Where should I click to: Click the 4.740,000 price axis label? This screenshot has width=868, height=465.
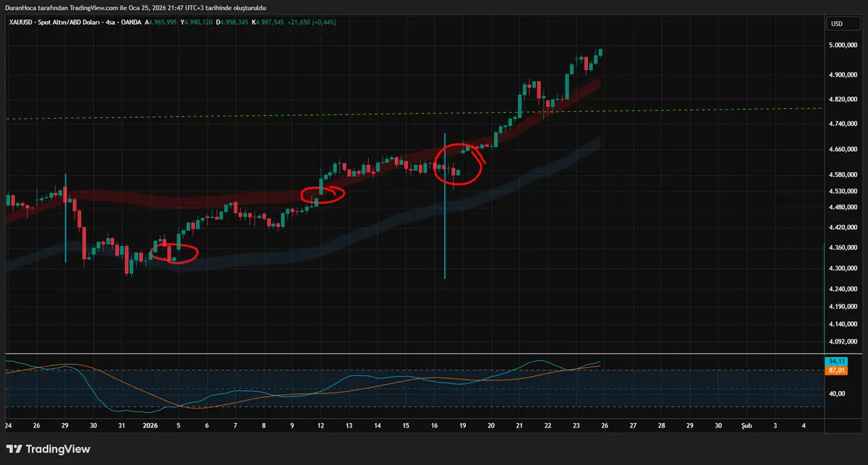tap(844, 124)
